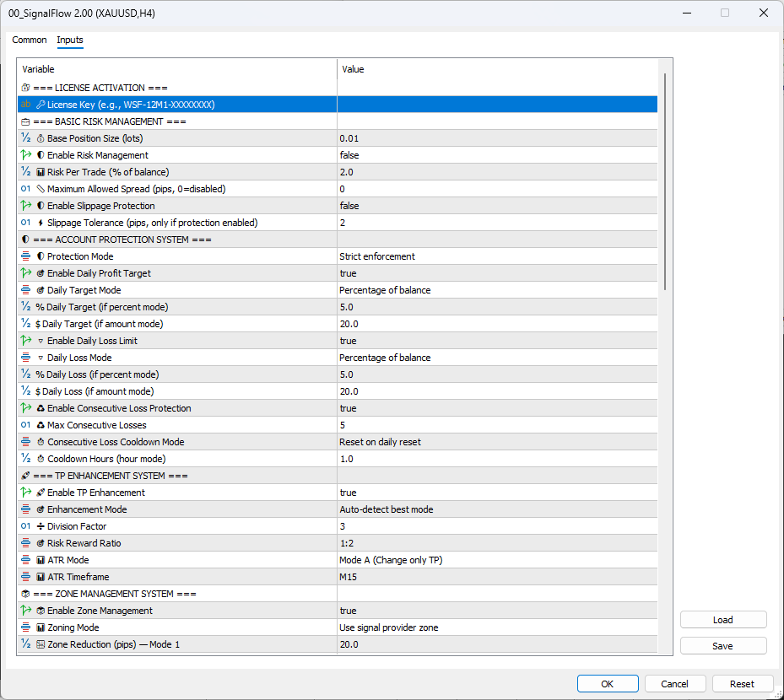Disable the Enable Daily Profit Target setting
784x700 pixels.
(498, 273)
